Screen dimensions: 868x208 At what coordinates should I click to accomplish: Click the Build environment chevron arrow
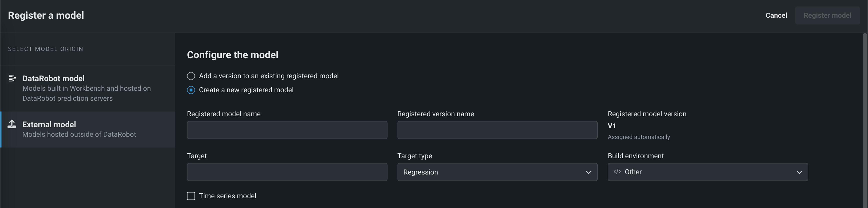(x=799, y=172)
